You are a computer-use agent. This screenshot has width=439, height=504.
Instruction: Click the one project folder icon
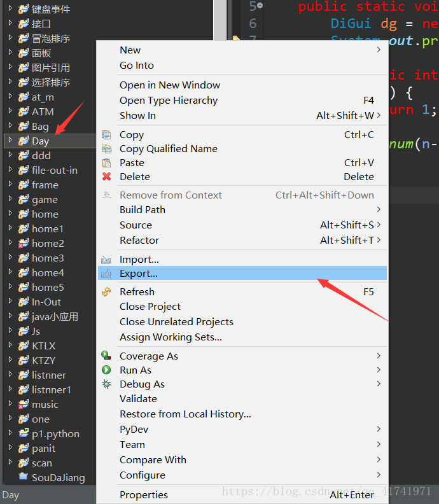tap(24, 419)
